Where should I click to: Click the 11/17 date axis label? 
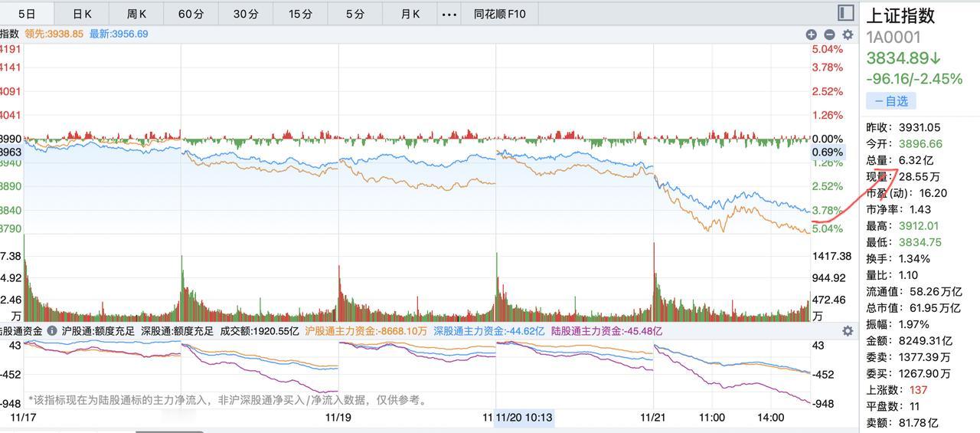(x=24, y=418)
